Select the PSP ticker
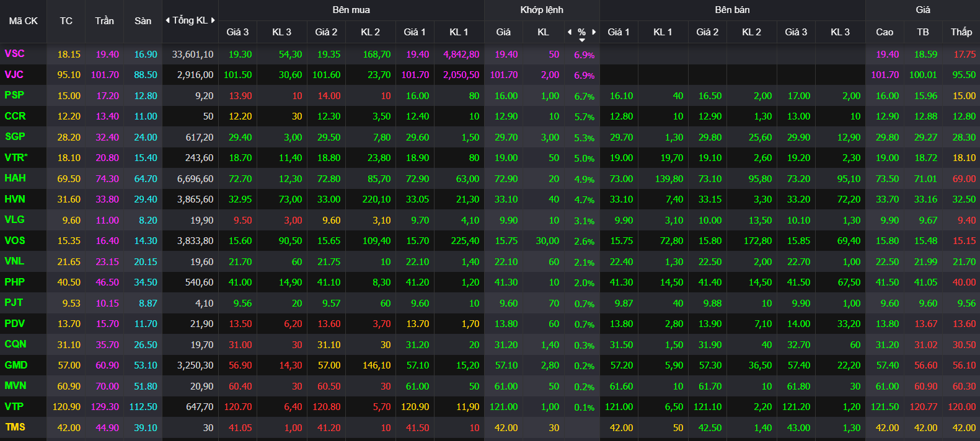Viewport: 980px width, 441px height. [14, 95]
